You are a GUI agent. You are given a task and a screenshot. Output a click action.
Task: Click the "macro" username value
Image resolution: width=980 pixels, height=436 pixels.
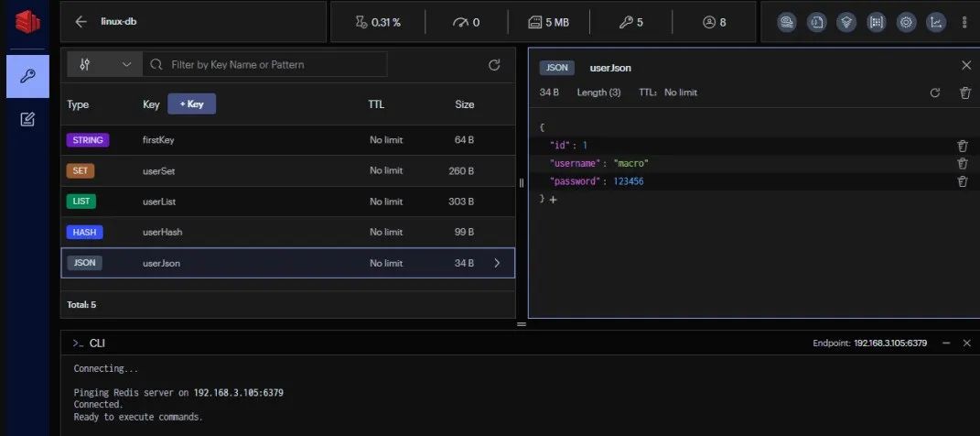click(x=631, y=163)
